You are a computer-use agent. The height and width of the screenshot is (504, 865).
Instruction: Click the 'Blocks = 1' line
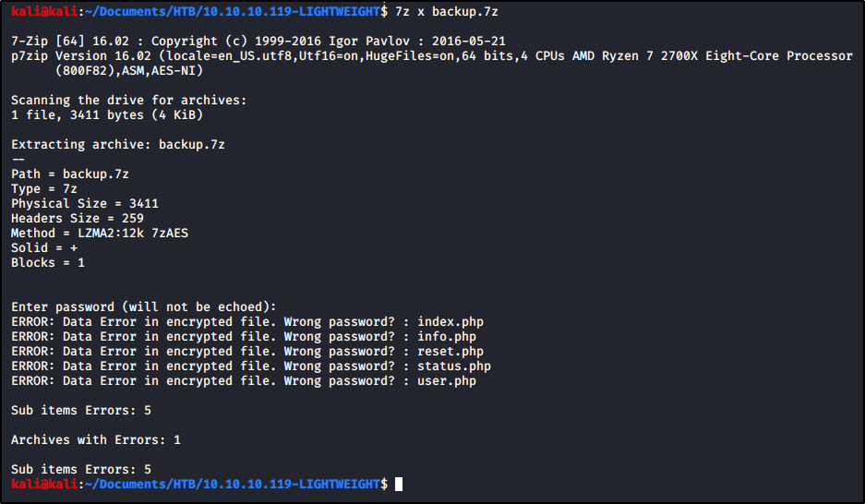pos(48,263)
